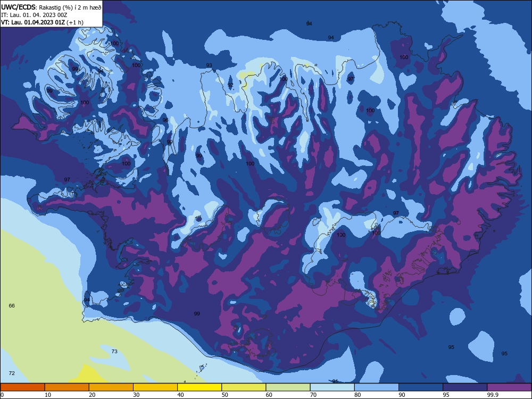Click the legend scale label "60"
Image resolution: width=532 pixels, height=399 pixels.
coord(269,395)
